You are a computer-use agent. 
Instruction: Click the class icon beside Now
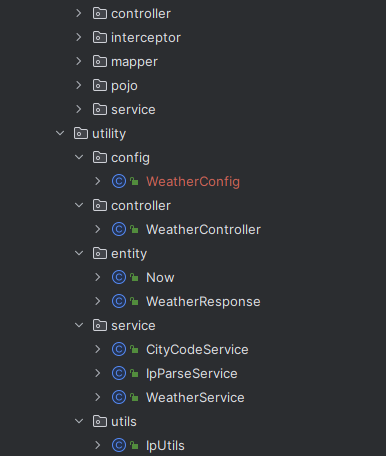click(x=119, y=277)
